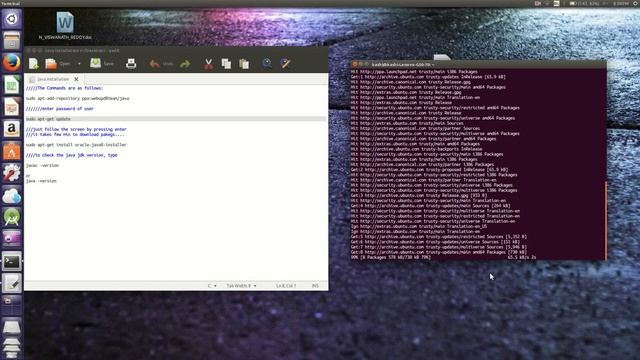640x360 pixels.
Task: Click the '///////enter password of user' comment
Action: (60, 109)
